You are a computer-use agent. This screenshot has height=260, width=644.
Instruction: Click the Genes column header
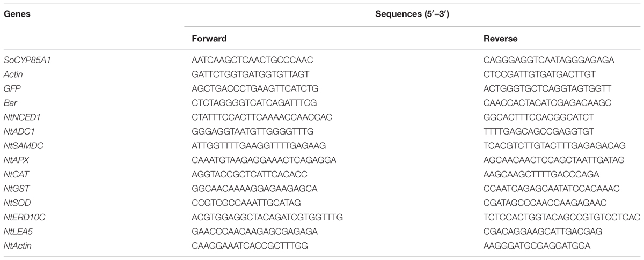pyautogui.click(x=17, y=14)
